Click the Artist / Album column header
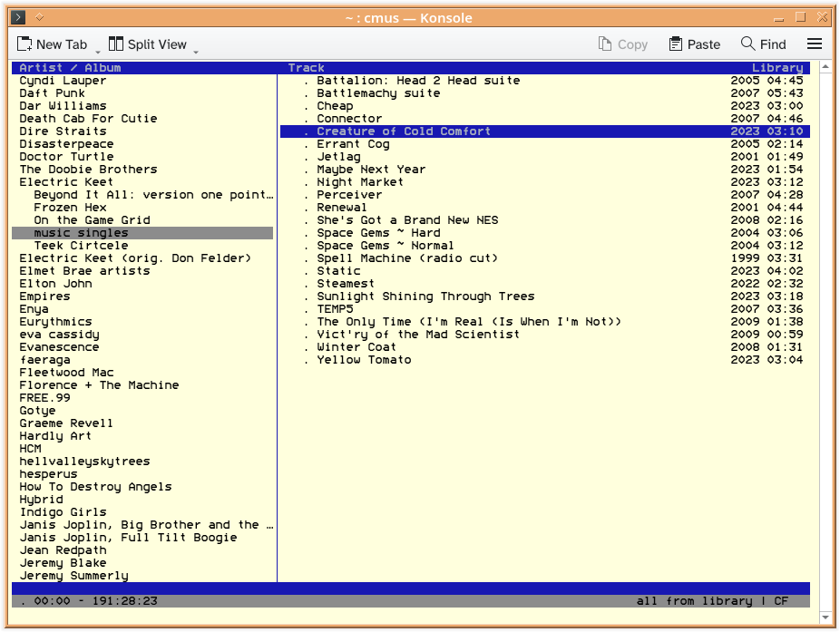 70,67
